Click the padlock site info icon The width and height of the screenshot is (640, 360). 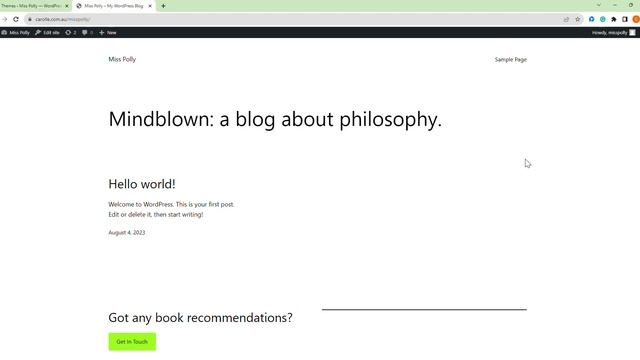30,19
